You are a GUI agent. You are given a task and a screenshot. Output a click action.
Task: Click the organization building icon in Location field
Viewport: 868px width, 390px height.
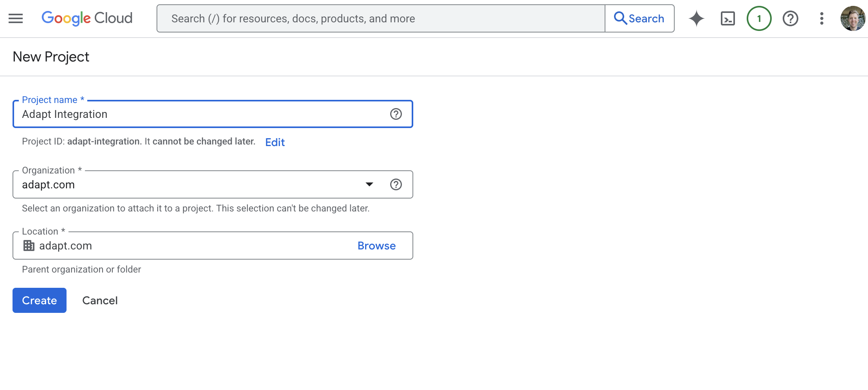[x=28, y=246]
